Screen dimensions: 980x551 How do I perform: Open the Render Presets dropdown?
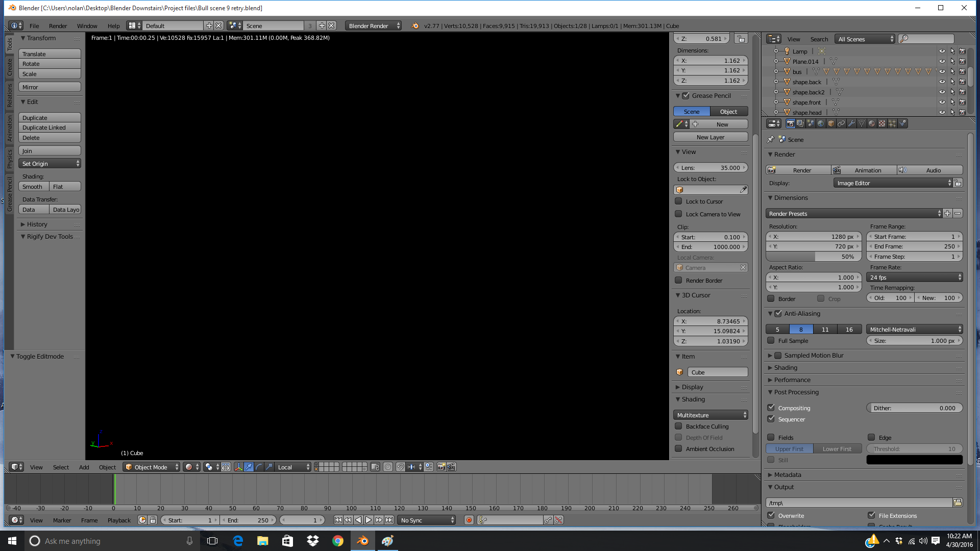coord(854,213)
